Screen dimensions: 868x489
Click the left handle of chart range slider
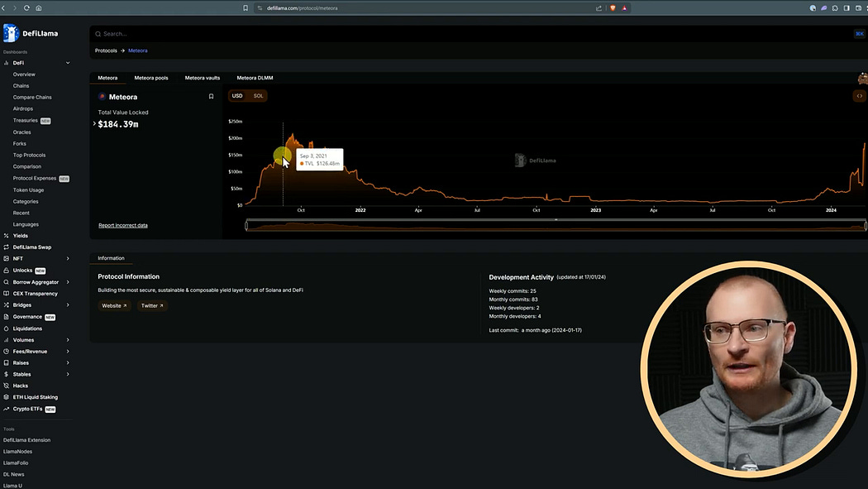coord(246,225)
